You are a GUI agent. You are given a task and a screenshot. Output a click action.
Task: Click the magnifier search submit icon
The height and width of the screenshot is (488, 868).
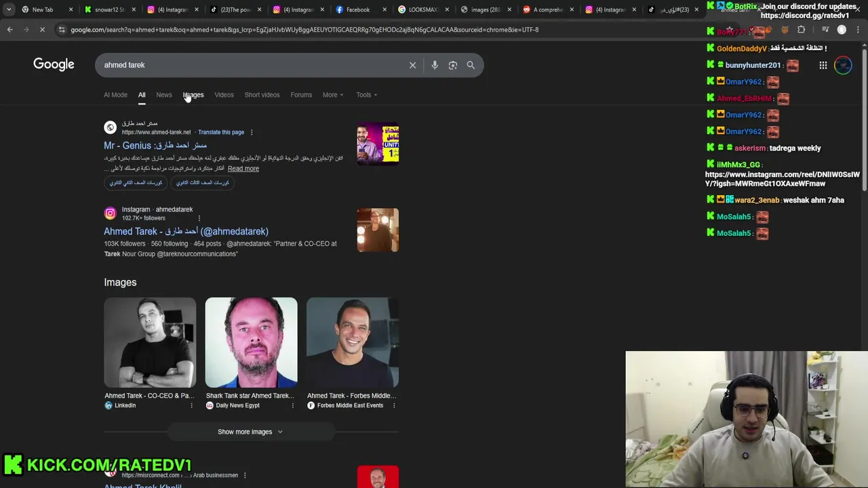(471, 65)
